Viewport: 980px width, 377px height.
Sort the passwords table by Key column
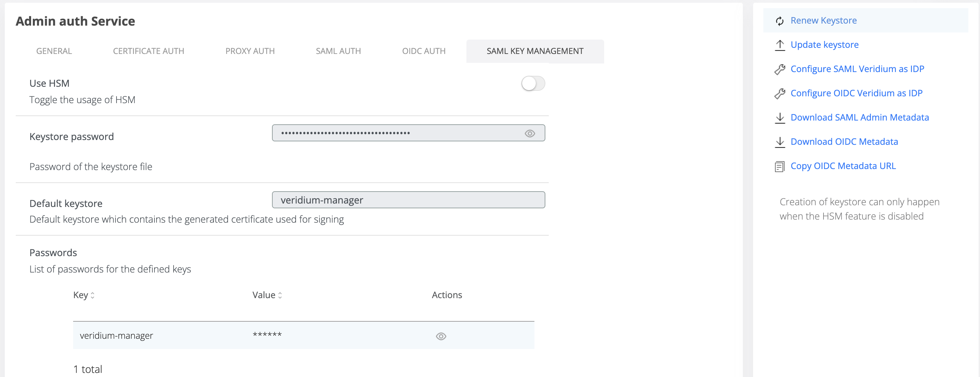(x=93, y=295)
